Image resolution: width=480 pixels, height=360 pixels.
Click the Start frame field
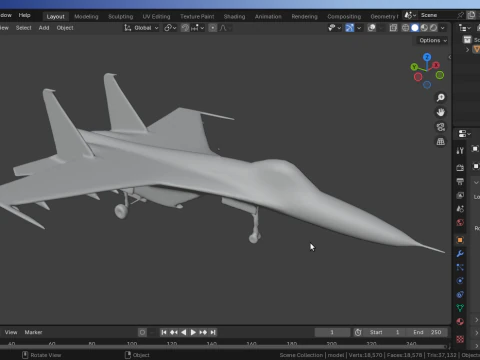(x=385, y=332)
